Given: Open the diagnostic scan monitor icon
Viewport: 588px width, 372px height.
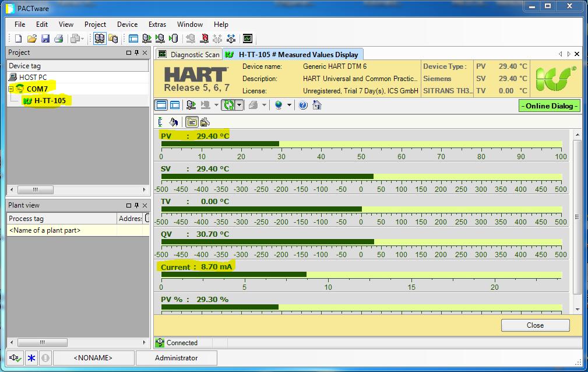Looking at the screenshot, I should [248, 38].
